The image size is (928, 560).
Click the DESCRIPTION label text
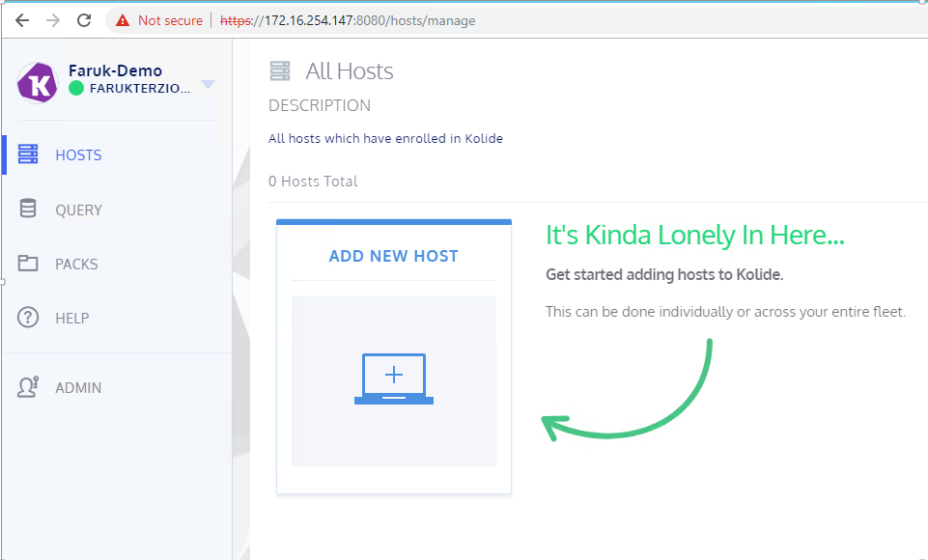pyautogui.click(x=320, y=105)
